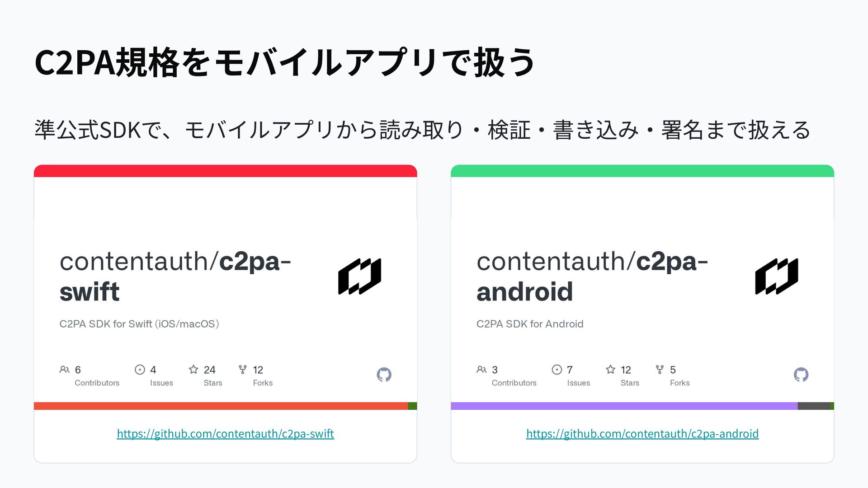Click the orange language bar on swift card
The height and width of the screenshot is (488, 868).
coord(221,406)
